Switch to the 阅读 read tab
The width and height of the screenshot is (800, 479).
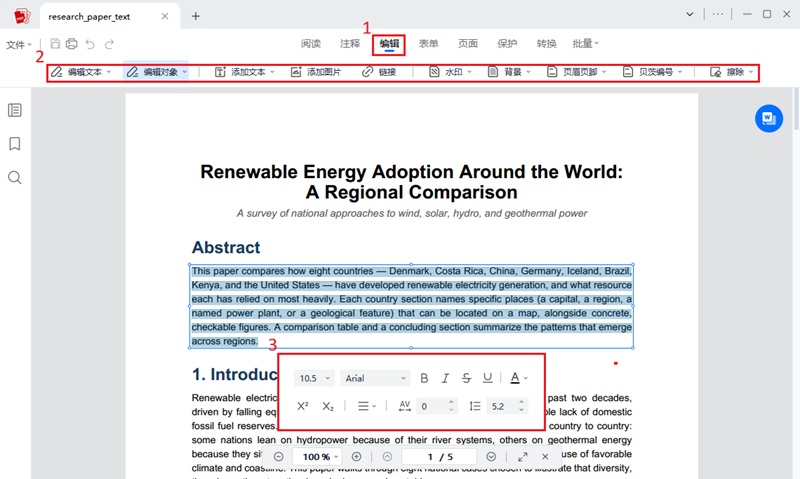311,43
